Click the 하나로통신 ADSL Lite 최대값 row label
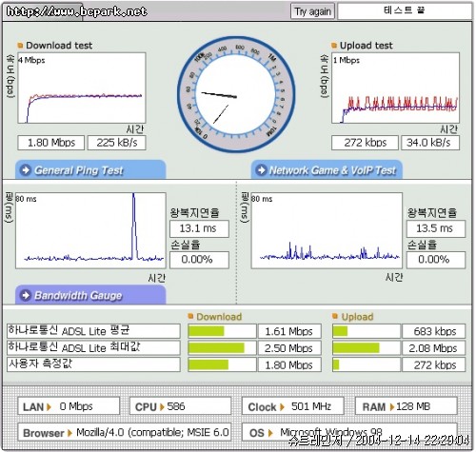The height and width of the screenshot is (452, 476). [93, 347]
